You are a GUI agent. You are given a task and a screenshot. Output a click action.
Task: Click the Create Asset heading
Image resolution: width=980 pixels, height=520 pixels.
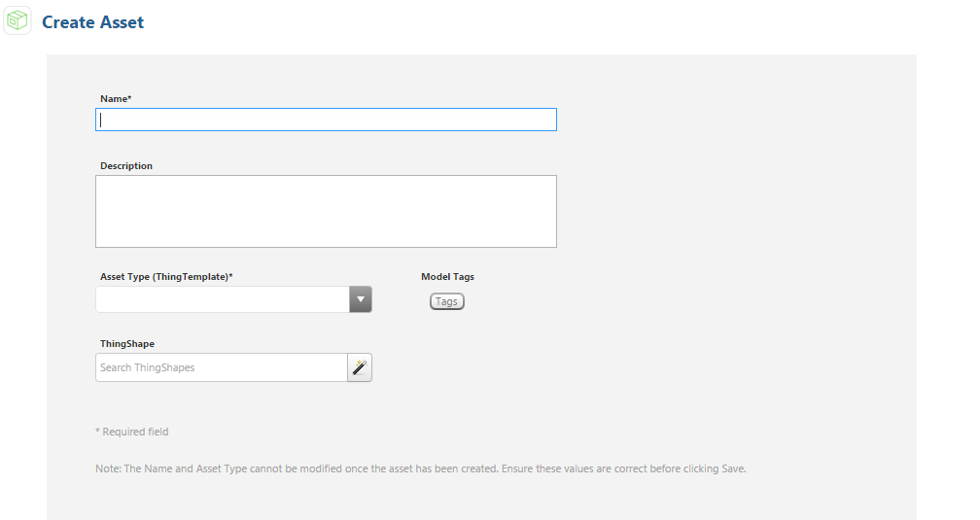pos(92,22)
